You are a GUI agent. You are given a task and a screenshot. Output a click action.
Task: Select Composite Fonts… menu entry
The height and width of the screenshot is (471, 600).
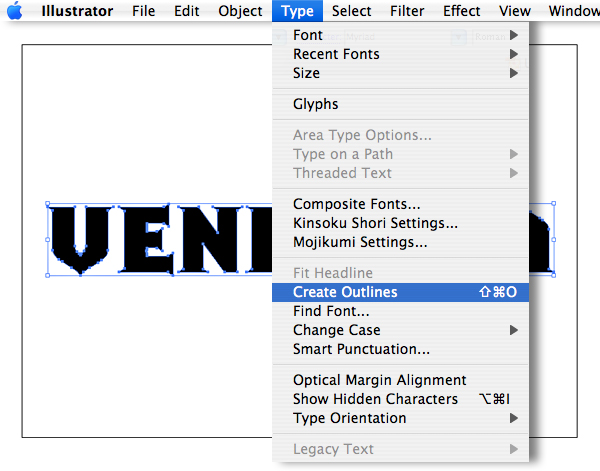400,204
